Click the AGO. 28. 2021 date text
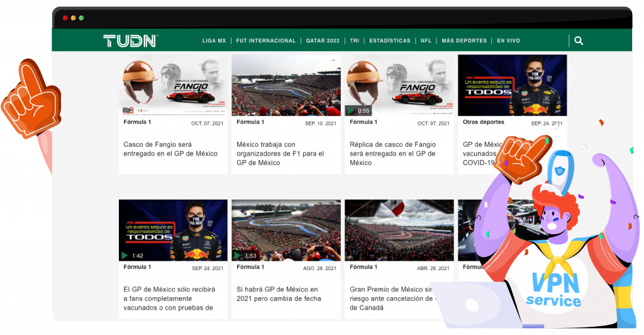Screen dimensions: 644x335 pyautogui.click(x=319, y=268)
